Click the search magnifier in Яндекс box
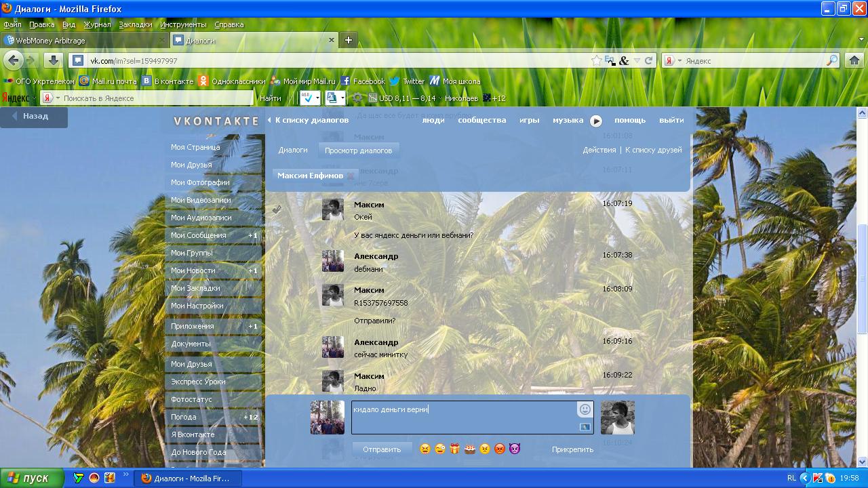 point(832,60)
